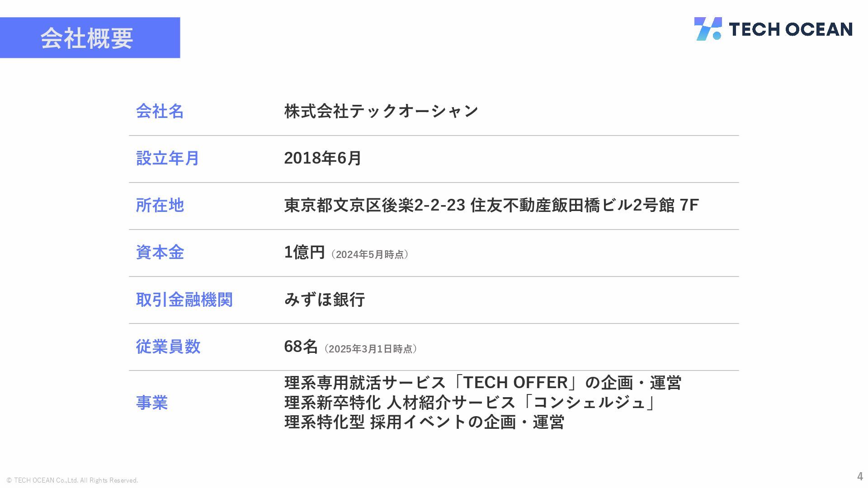The width and height of the screenshot is (868, 488).
Task: Select the Tokyo Bunkyo-ku address text
Action: [x=491, y=205]
